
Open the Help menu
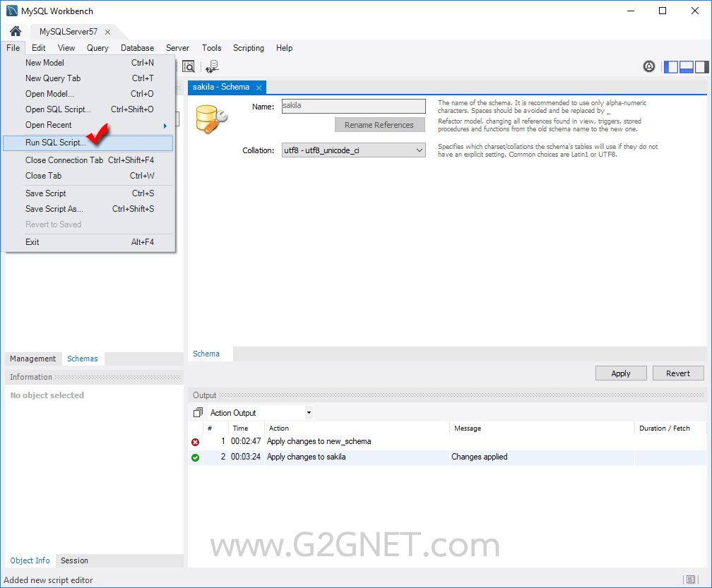284,47
